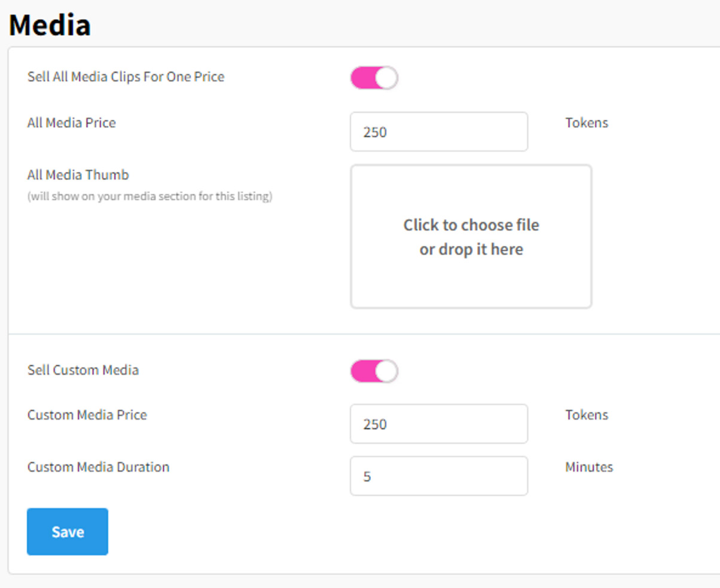Screen dimensions: 720x588
Task: Select the Custom Media Duration field
Action: pyautogui.click(x=439, y=476)
